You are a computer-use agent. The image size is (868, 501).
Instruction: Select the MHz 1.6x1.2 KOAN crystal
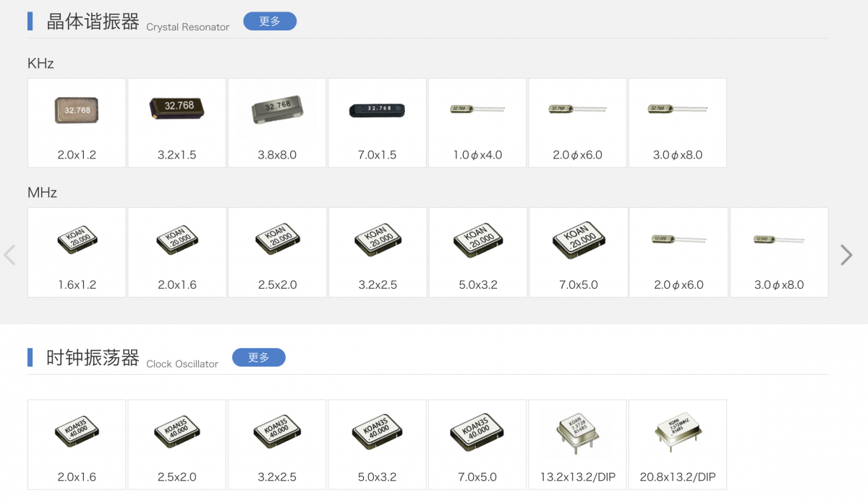coord(77,252)
